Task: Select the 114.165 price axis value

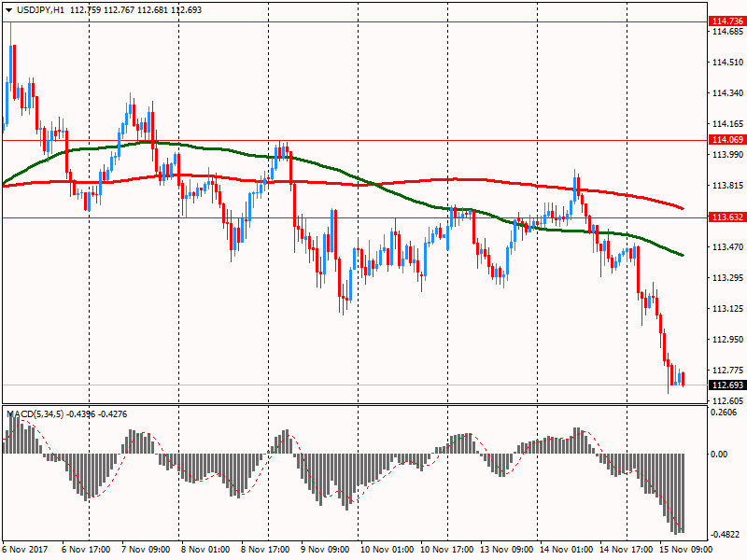Action: coord(727,124)
